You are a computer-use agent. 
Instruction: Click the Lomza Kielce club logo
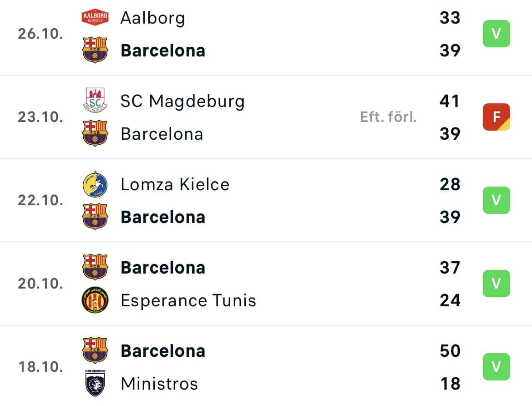(x=95, y=184)
